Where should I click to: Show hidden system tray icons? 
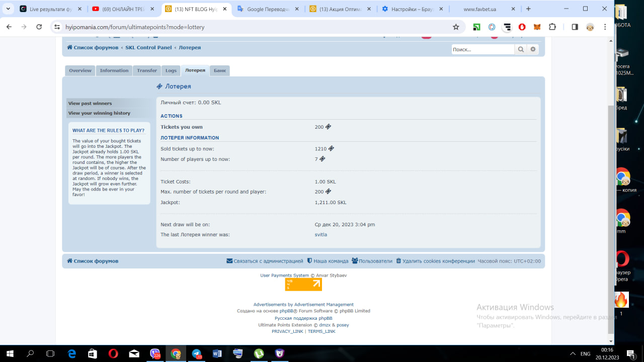coord(572,353)
